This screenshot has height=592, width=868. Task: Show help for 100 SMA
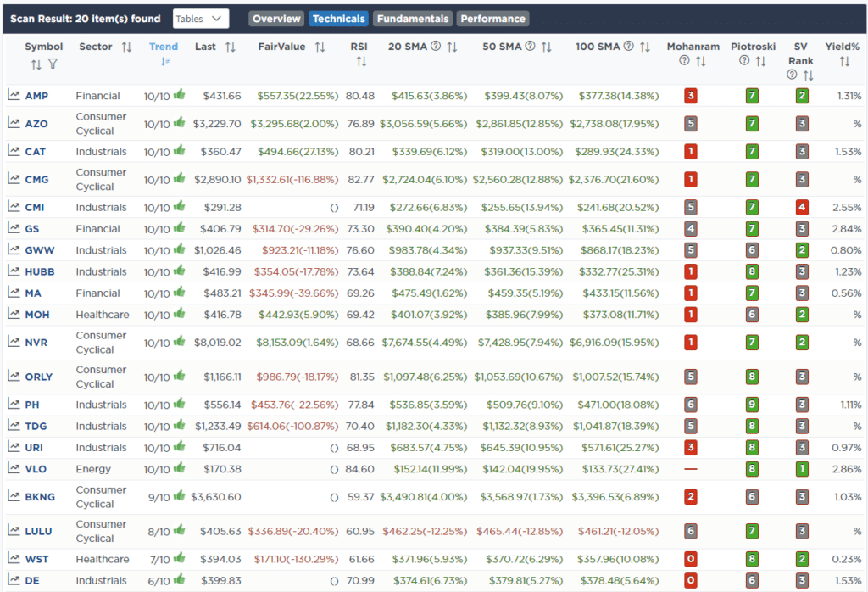(x=628, y=46)
